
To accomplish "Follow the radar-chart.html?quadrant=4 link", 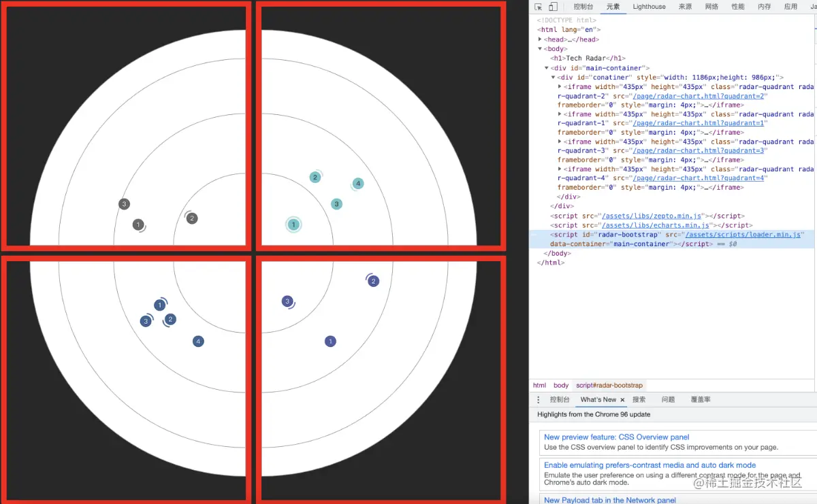I will coord(699,178).
